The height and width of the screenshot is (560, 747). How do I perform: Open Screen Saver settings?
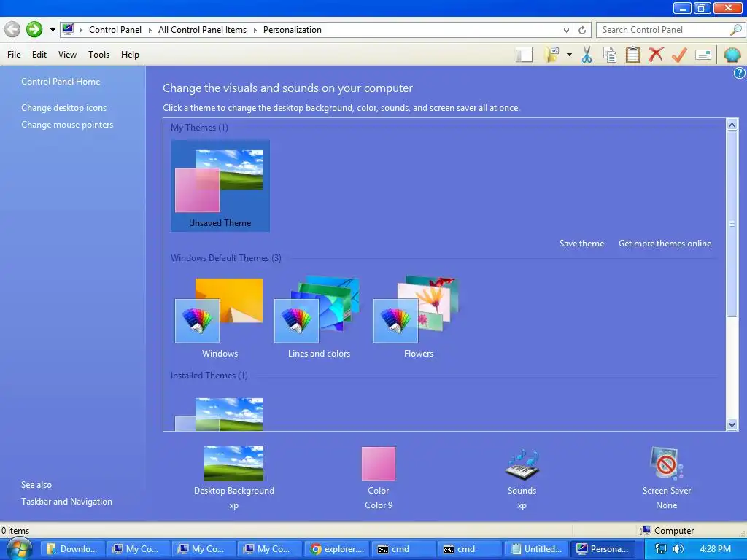click(x=667, y=478)
